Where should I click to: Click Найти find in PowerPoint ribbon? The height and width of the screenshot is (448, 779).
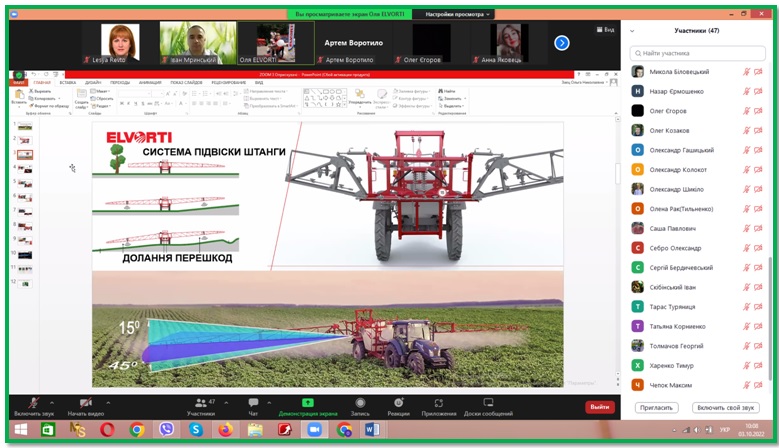(x=447, y=91)
